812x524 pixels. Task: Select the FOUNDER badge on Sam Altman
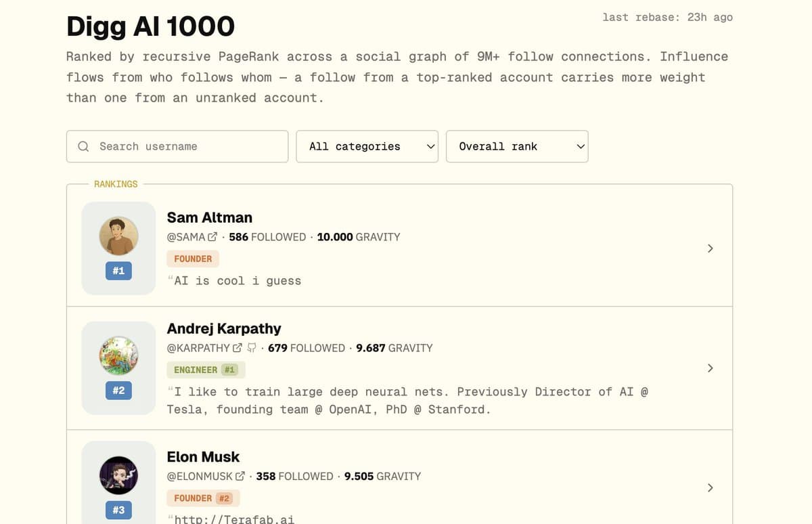[x=193, y=259]
